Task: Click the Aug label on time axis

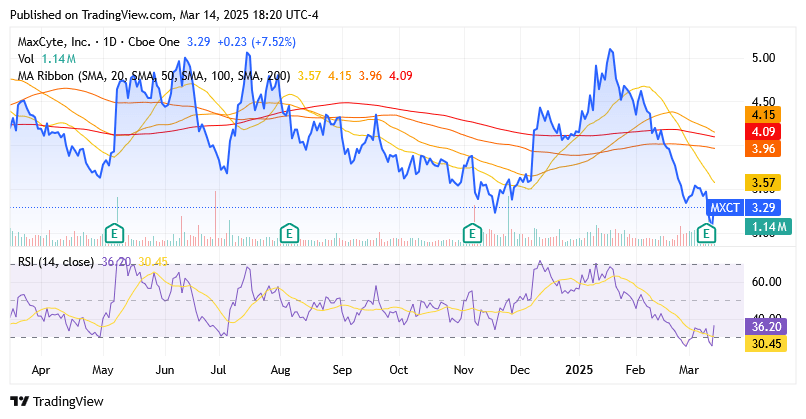Action: [281, 370]
